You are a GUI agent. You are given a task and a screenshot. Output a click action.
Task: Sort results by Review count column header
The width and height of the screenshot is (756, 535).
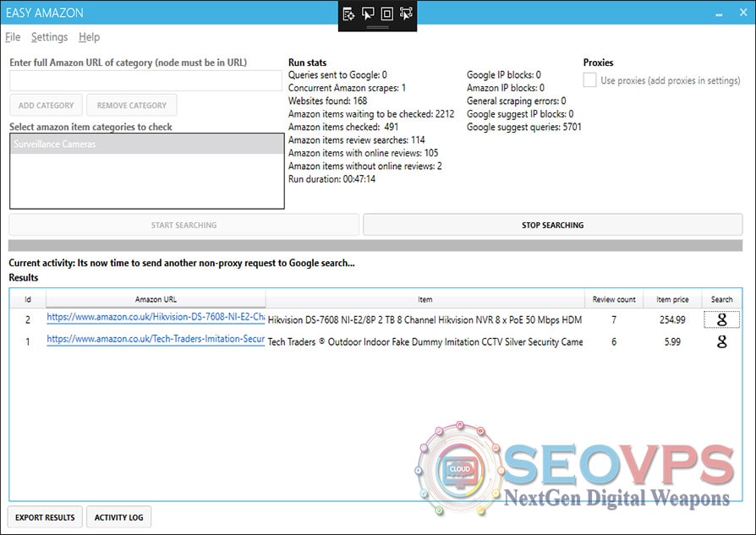[x=614, y=299]
